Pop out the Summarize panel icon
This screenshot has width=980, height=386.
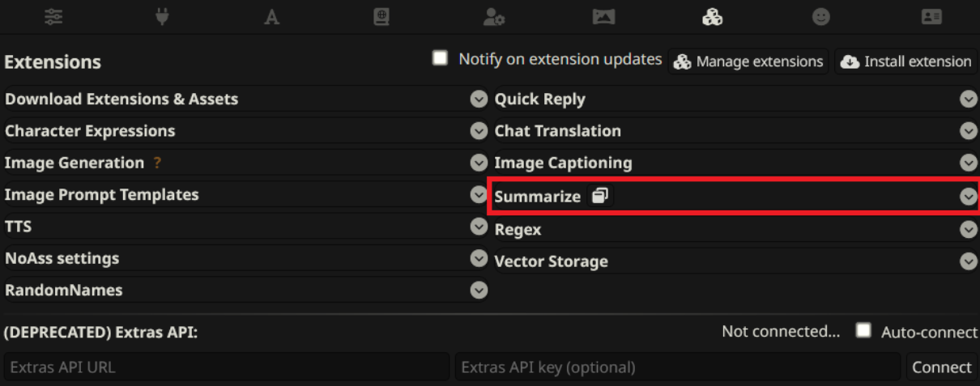(599, 196)
